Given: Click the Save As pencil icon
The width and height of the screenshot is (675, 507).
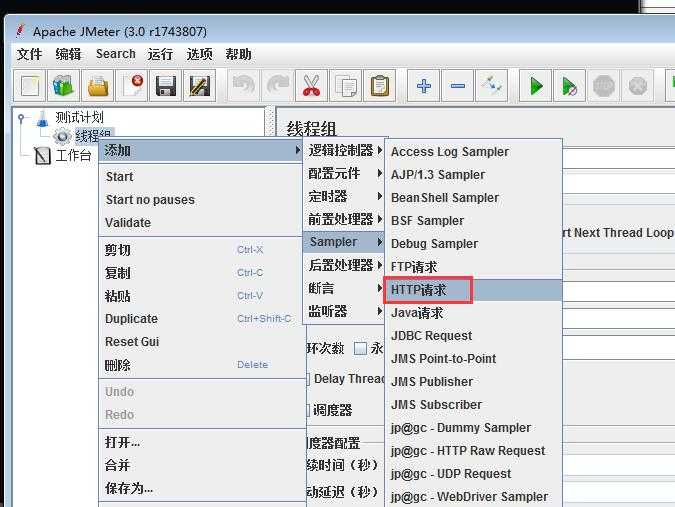Looking at the screenshot, I should click(200, 85).
